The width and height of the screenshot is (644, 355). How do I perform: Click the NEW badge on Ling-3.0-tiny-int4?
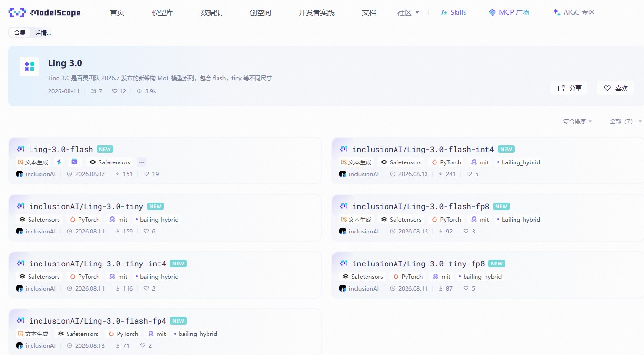tap(178, 264)
